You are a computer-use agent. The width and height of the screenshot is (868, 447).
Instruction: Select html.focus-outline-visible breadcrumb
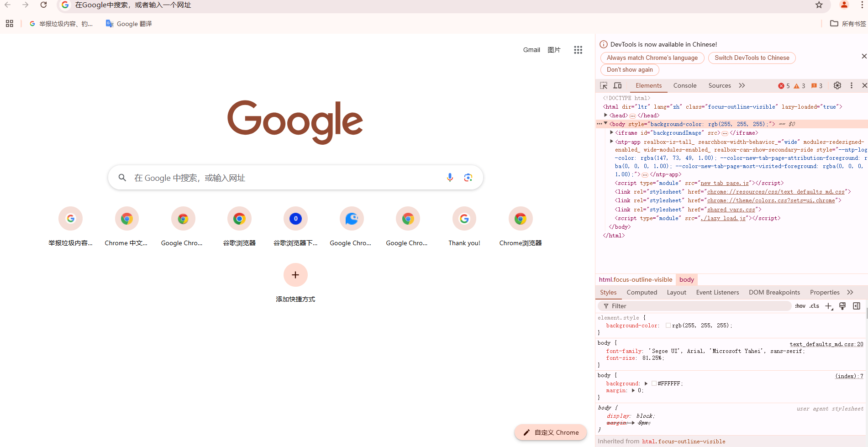coord(636,279)
